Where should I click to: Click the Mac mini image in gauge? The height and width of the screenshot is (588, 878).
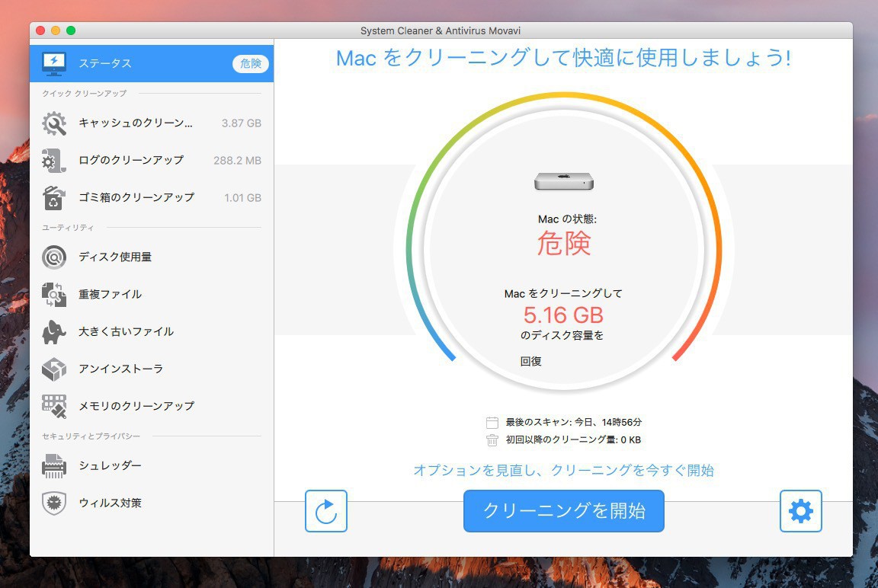[564, 181]
